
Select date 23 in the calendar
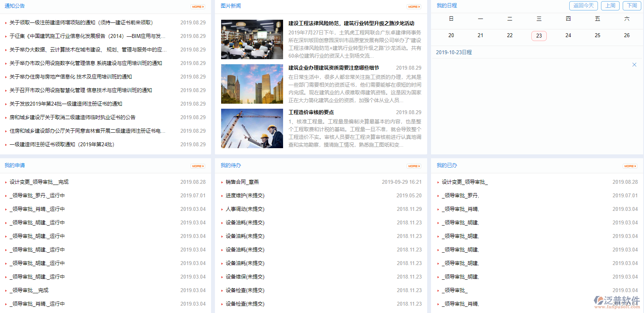coord(539,36)
